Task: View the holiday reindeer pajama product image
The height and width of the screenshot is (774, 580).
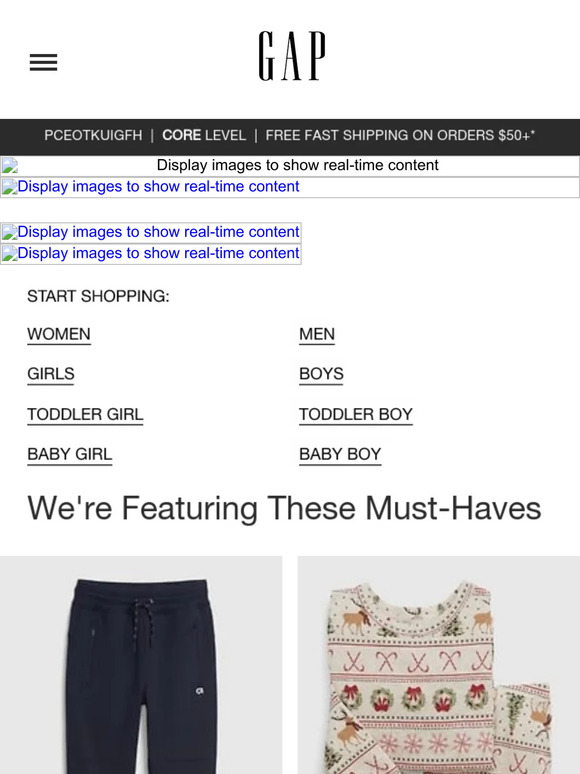Action: [439, 665]
